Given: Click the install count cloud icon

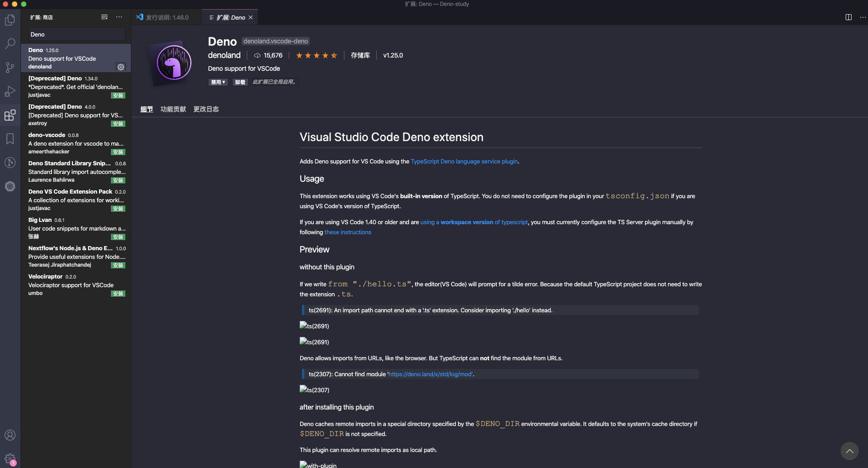Looking at the screenshot, I should 257,55.
